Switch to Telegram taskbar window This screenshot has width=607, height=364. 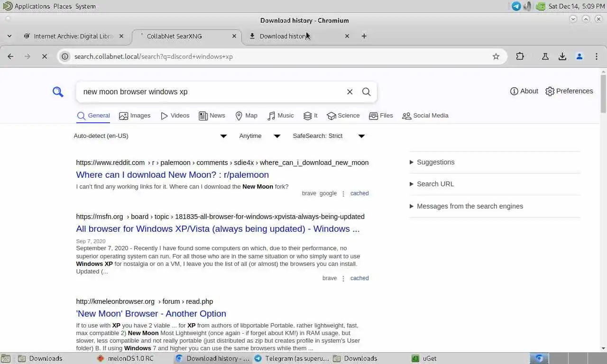292,358
